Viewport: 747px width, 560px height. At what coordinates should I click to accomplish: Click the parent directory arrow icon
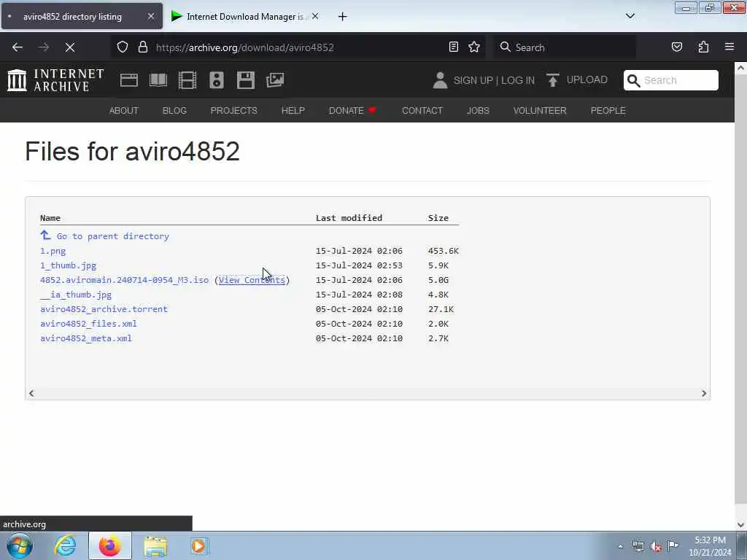45,236
